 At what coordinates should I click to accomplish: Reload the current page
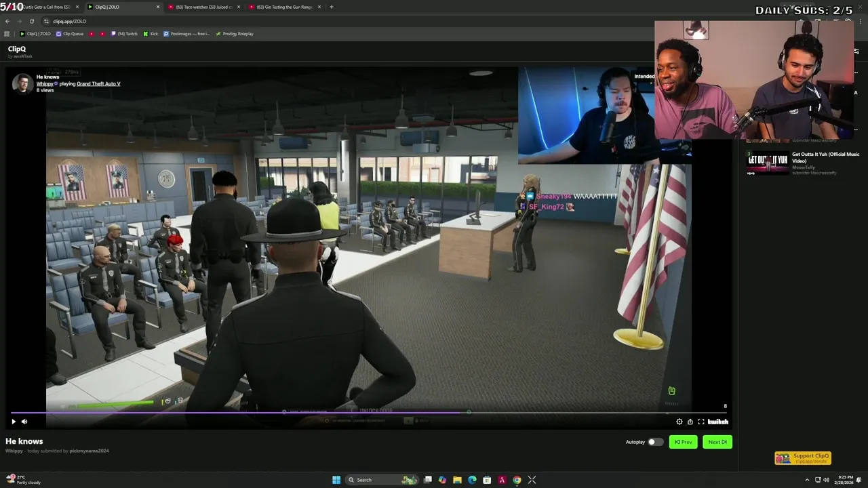point(31,21)
